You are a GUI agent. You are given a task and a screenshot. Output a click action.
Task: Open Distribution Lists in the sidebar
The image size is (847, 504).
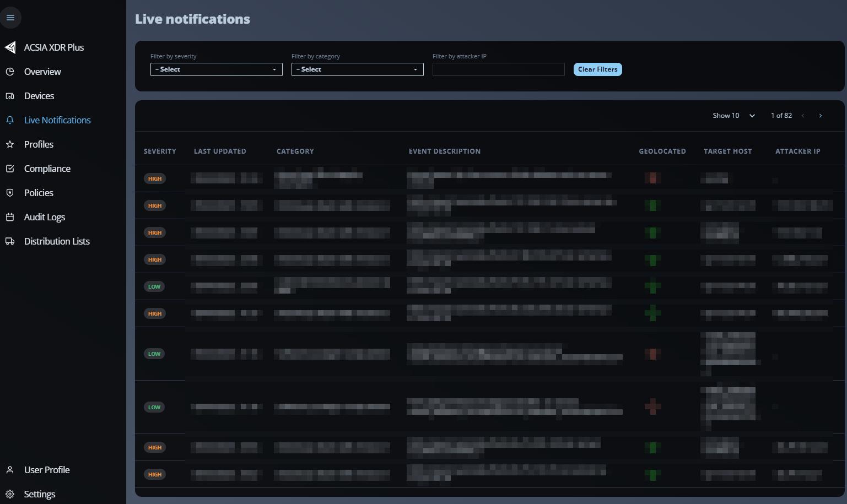coord(57,241)
